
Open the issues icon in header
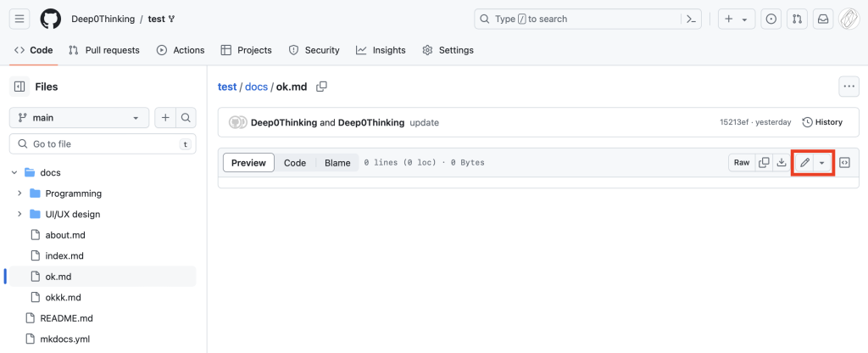771,19
